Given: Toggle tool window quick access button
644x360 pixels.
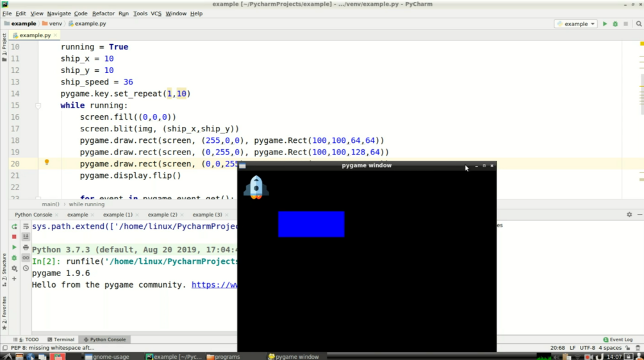Looking at the screenshot, I should [5, 348].
